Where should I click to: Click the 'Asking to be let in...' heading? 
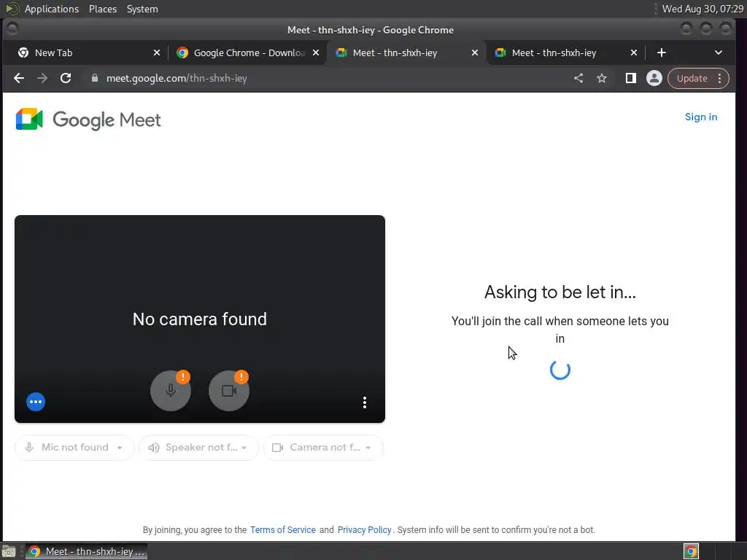coord(560,292)
